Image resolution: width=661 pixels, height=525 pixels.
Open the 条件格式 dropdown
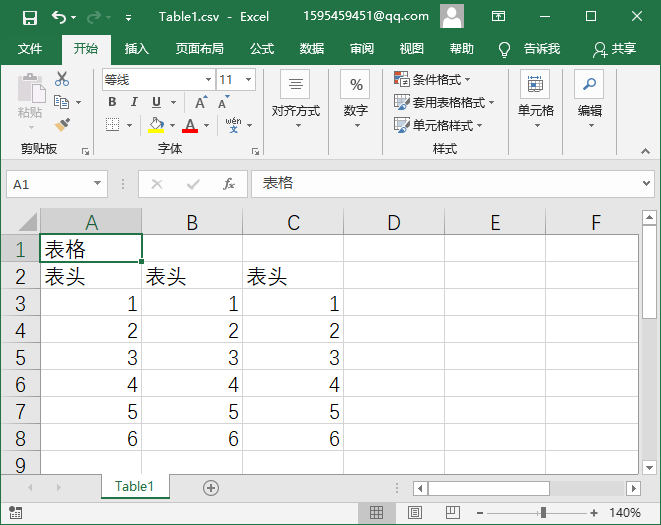(x=433, y=80)
